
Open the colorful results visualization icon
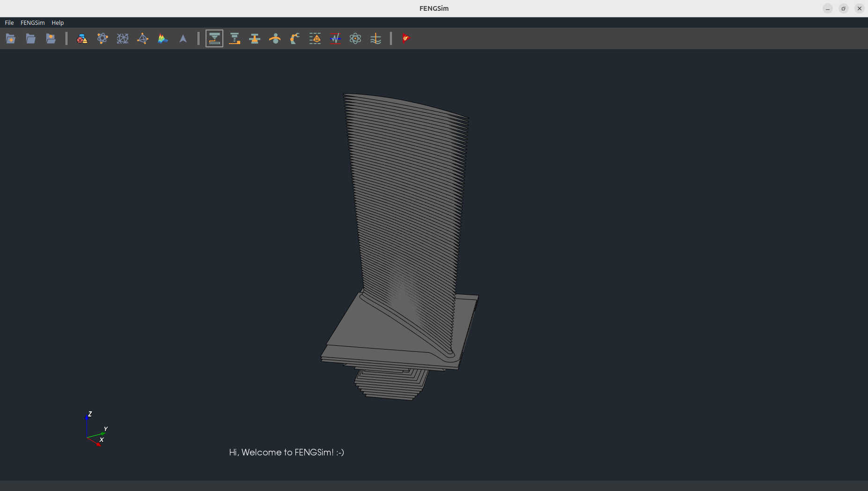(x=163, y=38)
